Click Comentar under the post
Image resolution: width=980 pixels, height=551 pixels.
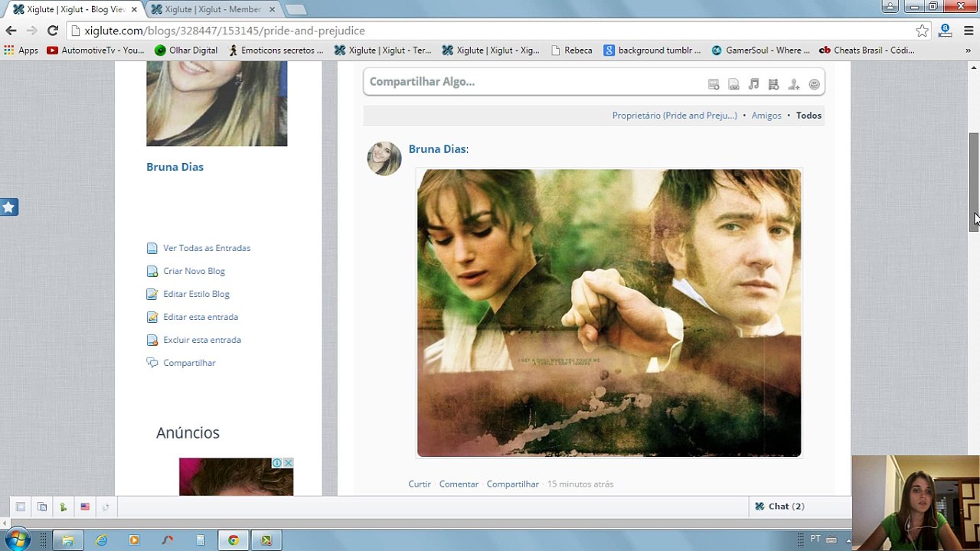pyautogui.click(x=459, y=484)
